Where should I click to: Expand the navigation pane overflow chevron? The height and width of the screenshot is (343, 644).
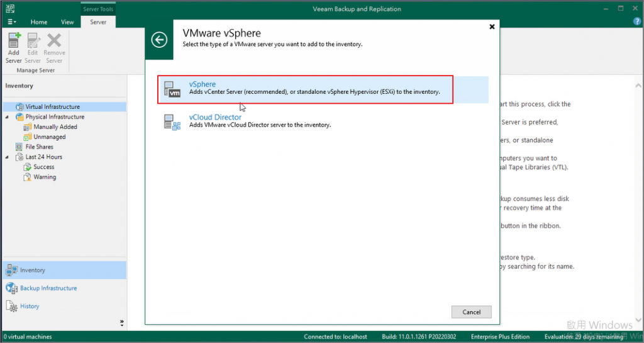coord(121,323)
